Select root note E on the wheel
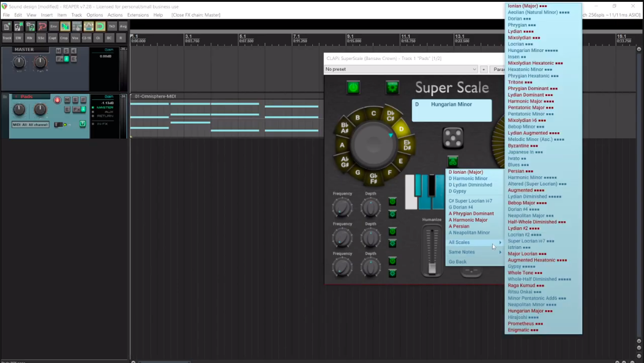This screenshot has height=363, width=644. click(401, 162)
